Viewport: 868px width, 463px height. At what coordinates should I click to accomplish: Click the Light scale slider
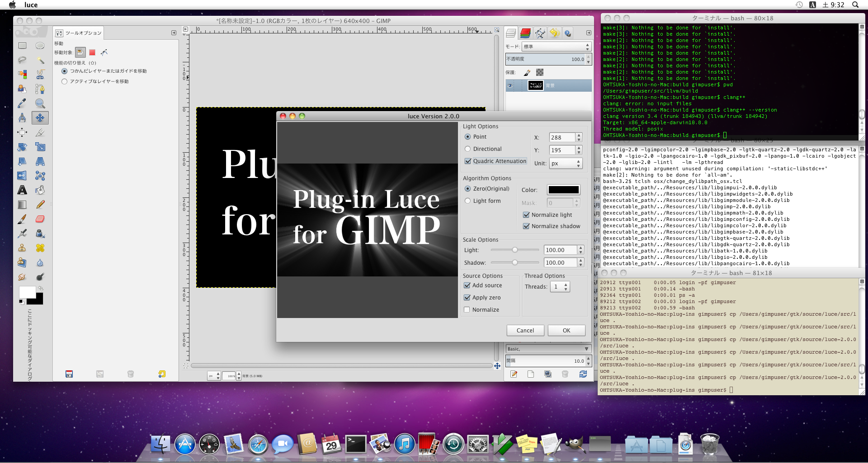[515, 250]
